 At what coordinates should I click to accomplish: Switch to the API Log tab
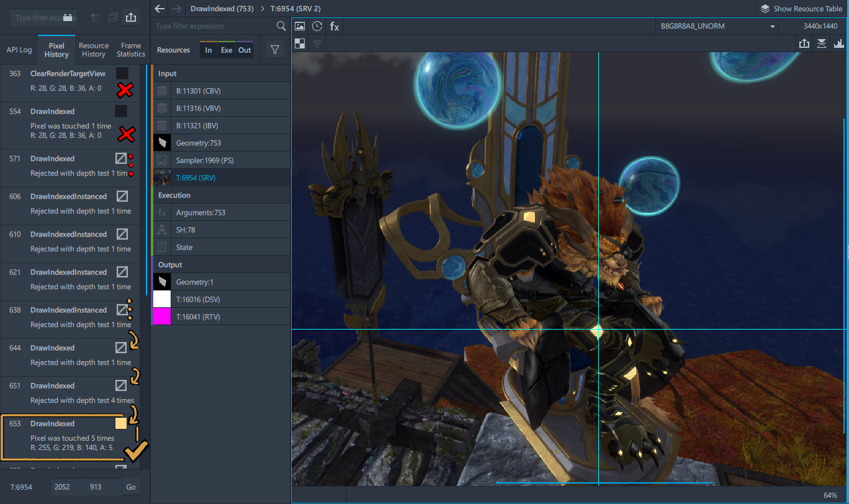click(19, 50)
